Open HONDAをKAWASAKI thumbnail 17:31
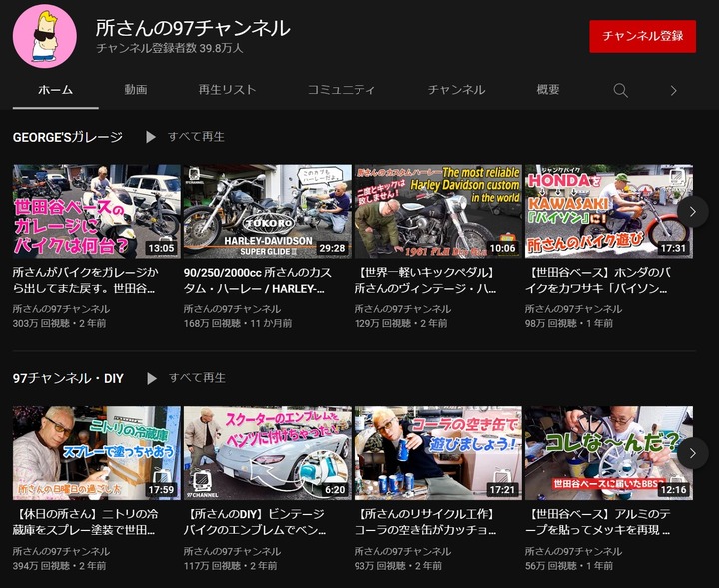 [x=609, y=212]
